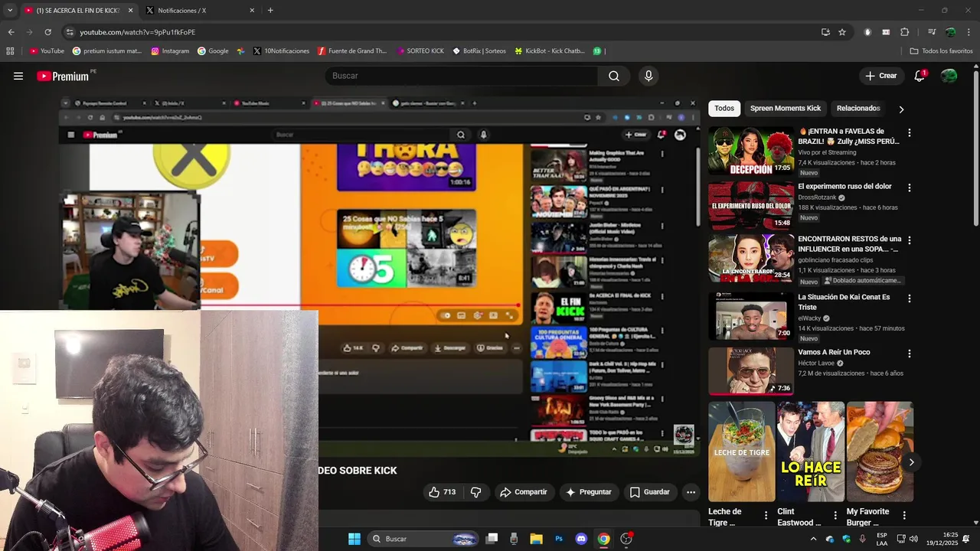Switch to the Notificaciones / X tab

[x=199, y=11]
